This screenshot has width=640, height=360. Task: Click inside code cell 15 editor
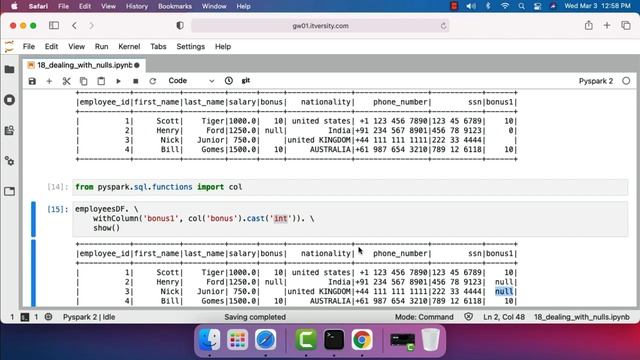click(350, 219)
